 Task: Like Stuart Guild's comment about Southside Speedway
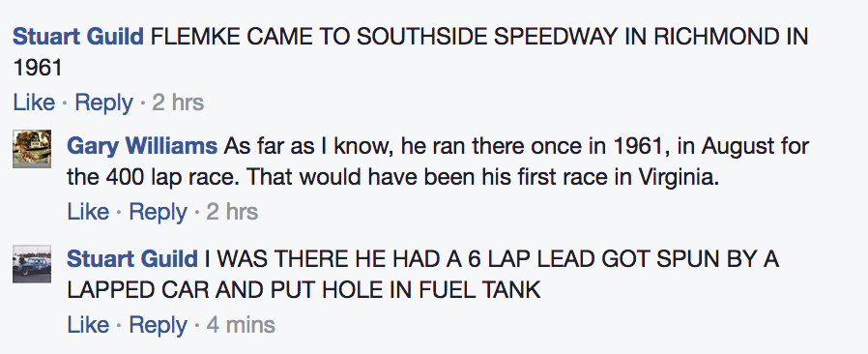[x=35, y=103]
